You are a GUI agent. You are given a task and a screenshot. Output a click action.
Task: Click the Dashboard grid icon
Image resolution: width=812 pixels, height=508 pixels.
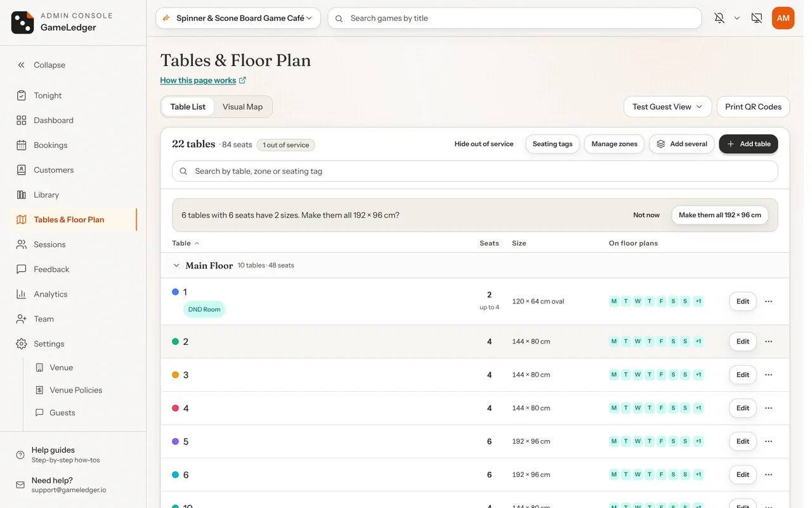(x=22, y=120)
